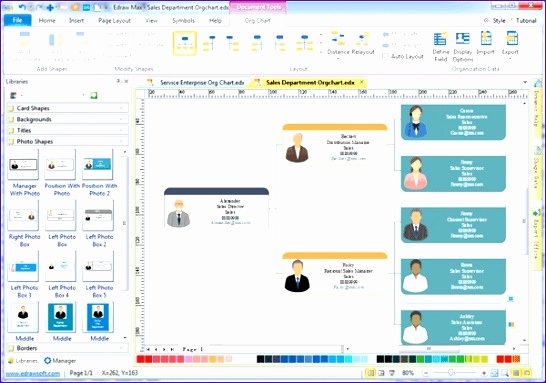The width and height of the screenshot is (546, 383).
Task: Open the document tabs list dropdown arrow
Action: point(525,83)
